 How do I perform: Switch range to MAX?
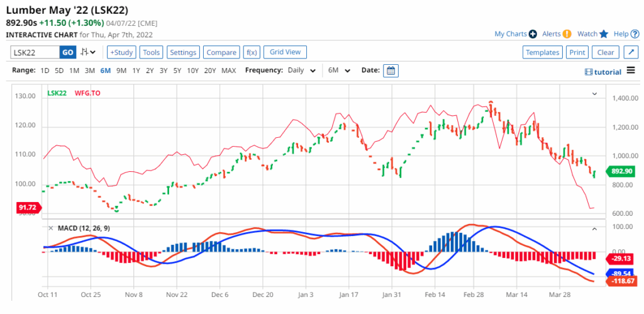coord(229,70)
